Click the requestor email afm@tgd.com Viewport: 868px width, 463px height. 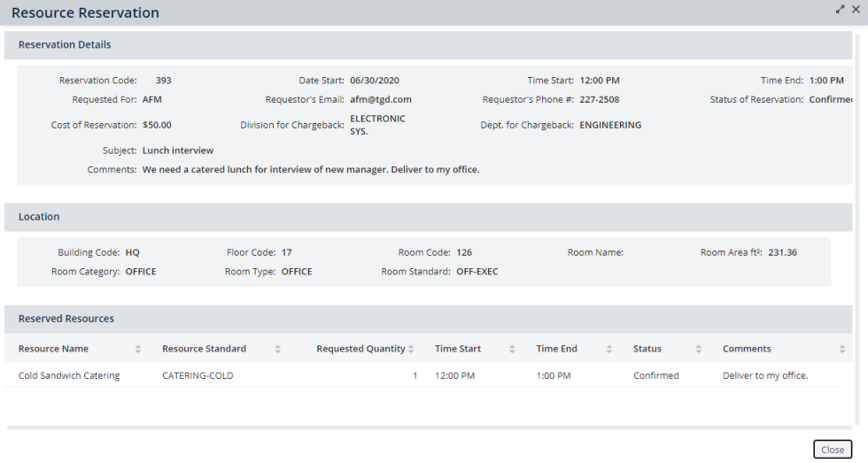click(381, 100)
